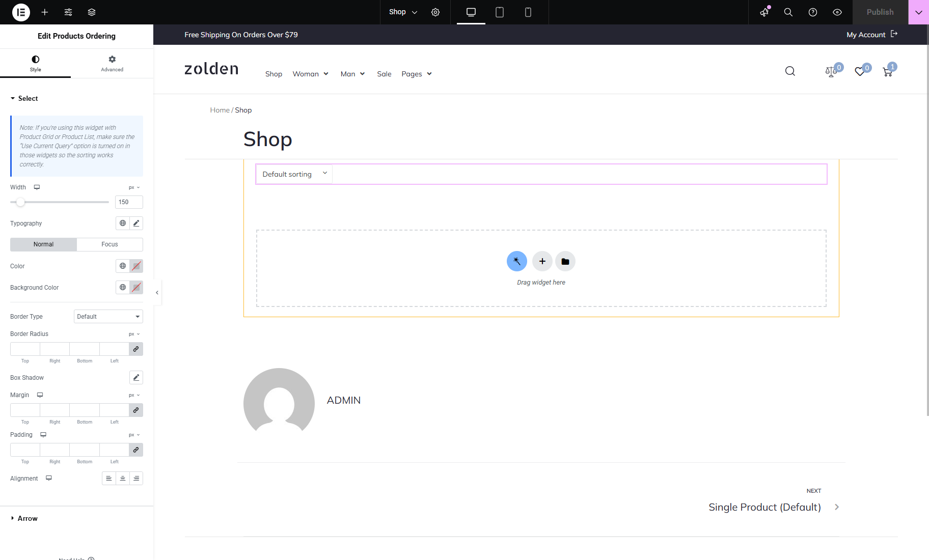929x560 pixels.
Task: Switch to mobile preview mode
Action: 528,12
